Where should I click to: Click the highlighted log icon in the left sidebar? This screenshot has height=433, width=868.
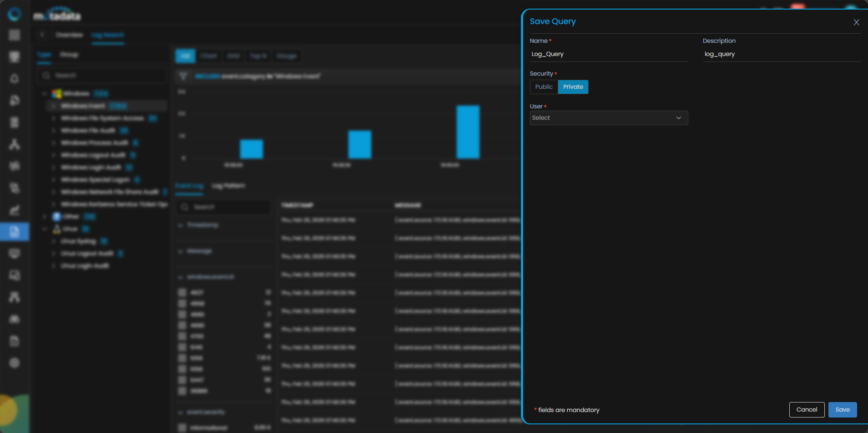(15, 232)
